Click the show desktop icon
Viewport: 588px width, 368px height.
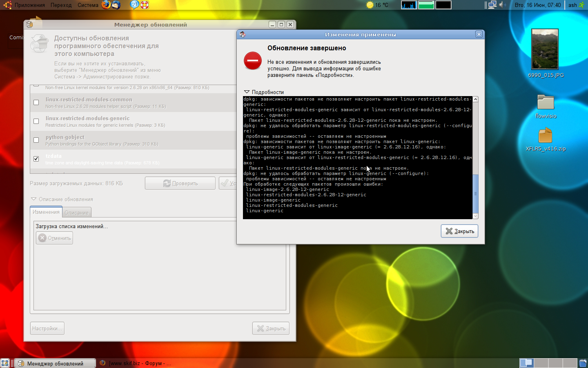coord(5,363)
